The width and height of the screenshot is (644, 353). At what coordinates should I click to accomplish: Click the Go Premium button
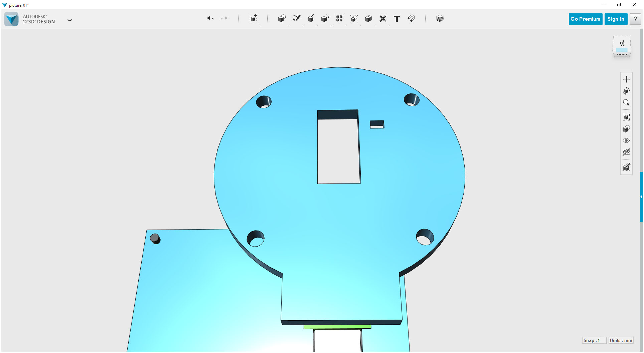coord(585,19)
